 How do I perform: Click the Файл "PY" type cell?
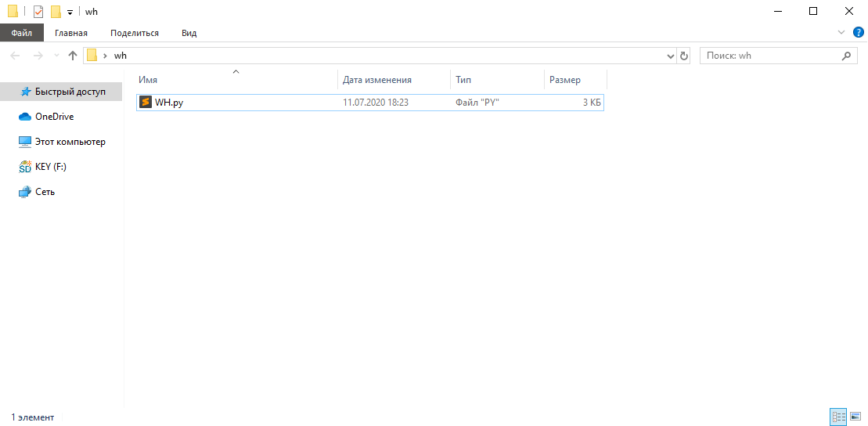[477, 103]
